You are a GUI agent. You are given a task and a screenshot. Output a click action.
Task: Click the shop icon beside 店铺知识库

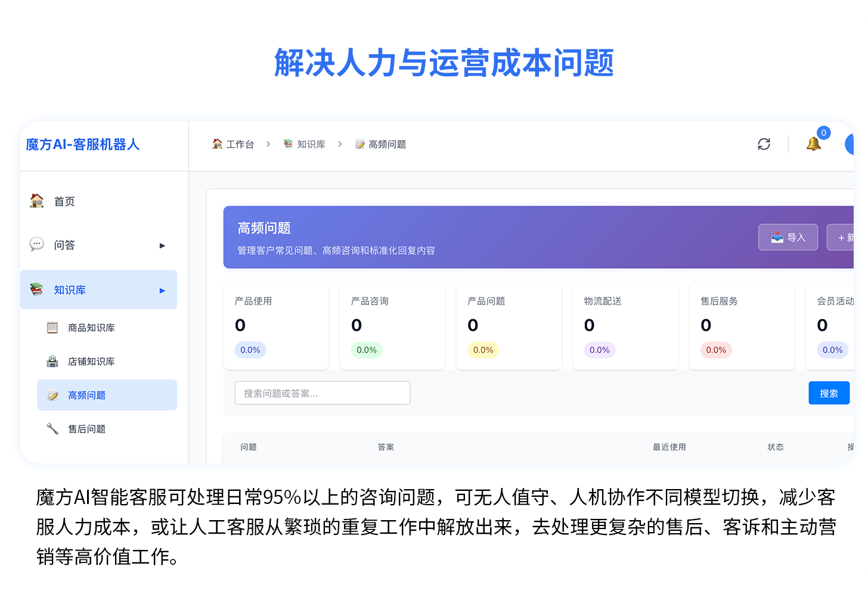52,362
